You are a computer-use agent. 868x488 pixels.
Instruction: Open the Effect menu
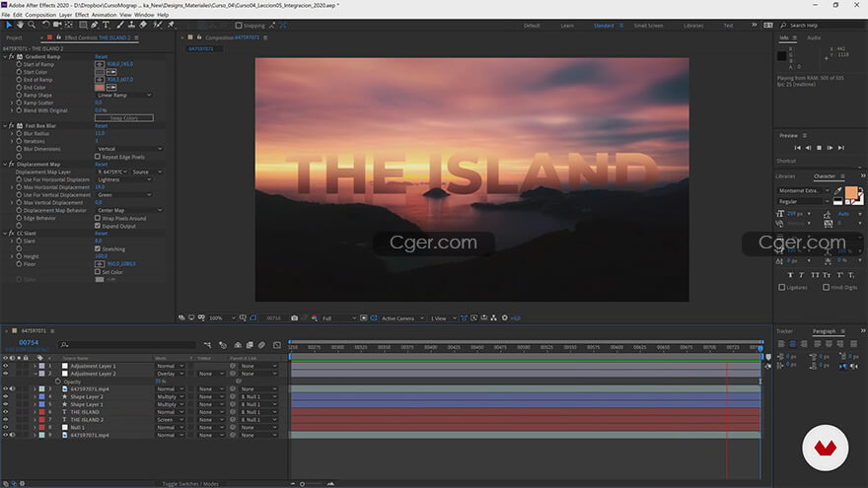[81, 15]
